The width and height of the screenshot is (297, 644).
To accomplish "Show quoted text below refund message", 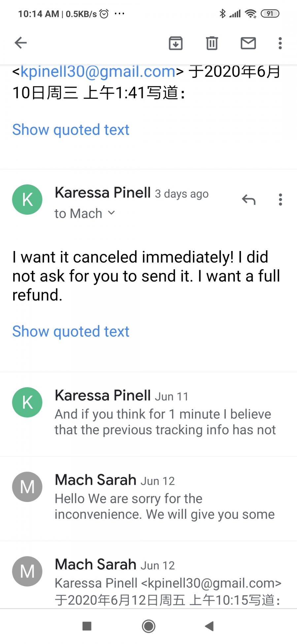I will coord(71,332).
